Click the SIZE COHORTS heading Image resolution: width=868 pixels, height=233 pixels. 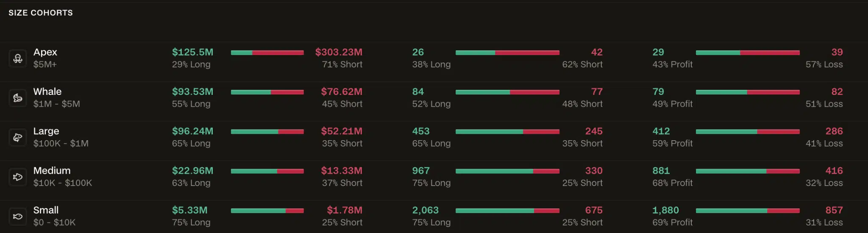(41, 13)
